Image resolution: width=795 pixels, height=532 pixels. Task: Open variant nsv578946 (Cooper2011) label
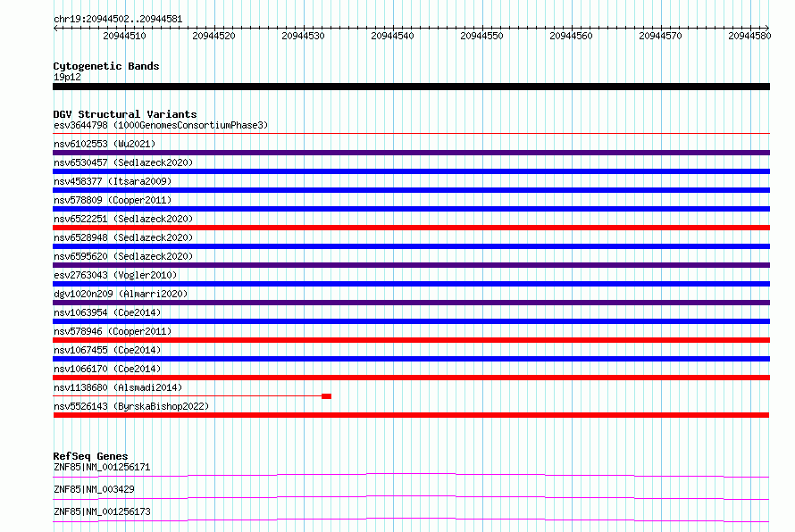coord(113,331)
